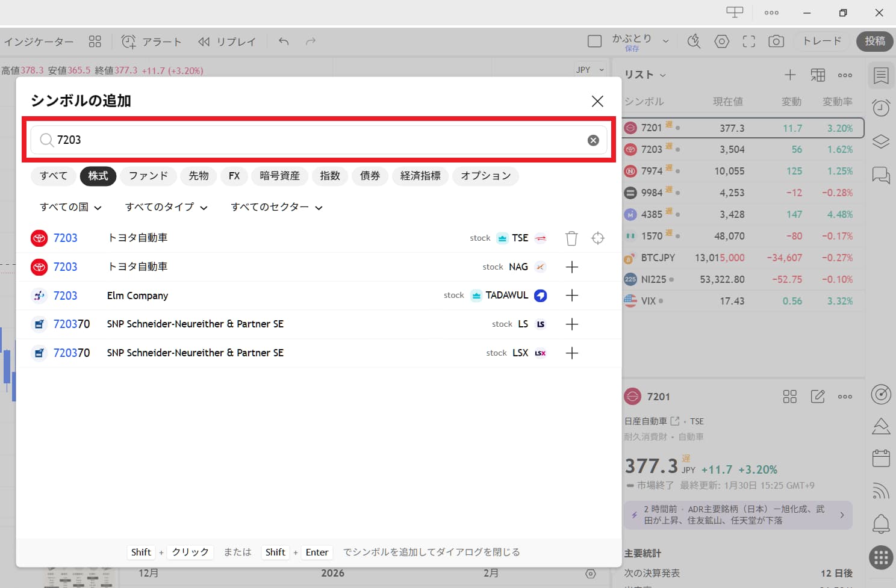Open notifications bell in sidebar
The height and width of the screenshot is (588, 896).
coord(881,524)
